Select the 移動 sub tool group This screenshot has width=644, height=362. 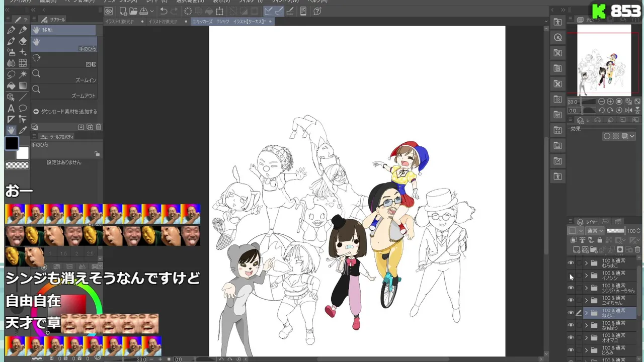tap(63, 30)
